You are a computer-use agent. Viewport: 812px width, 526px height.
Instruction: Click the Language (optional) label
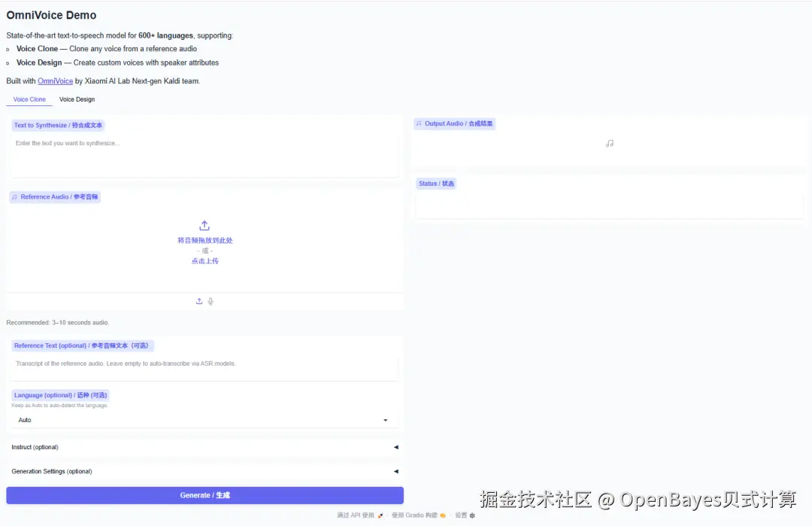pos(61,395)
